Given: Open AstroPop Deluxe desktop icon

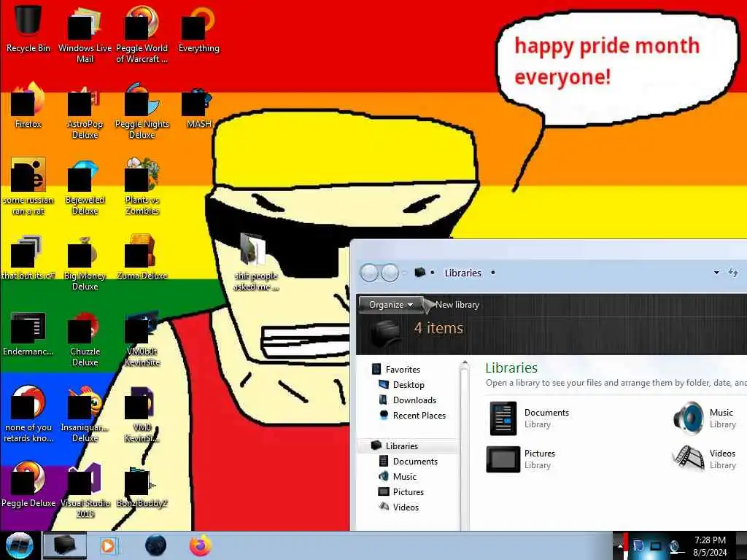Looking at the screenshot, I should coord(85,111).
